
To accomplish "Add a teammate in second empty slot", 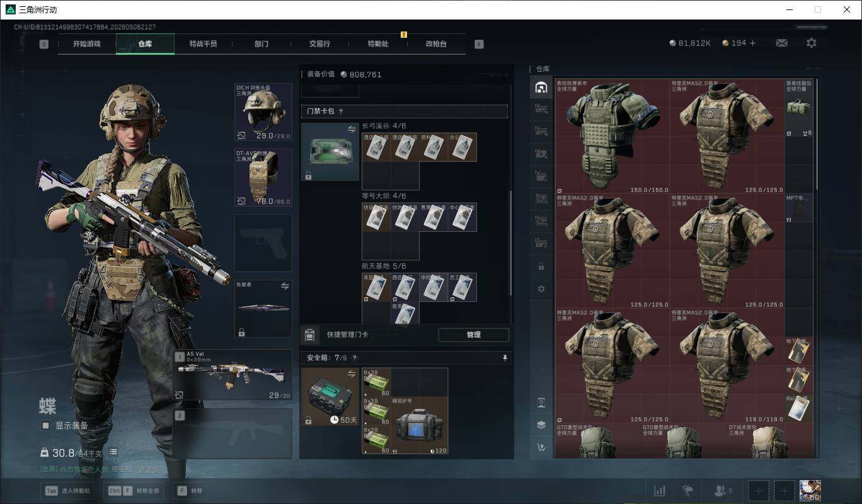I will tap(784, 491).
